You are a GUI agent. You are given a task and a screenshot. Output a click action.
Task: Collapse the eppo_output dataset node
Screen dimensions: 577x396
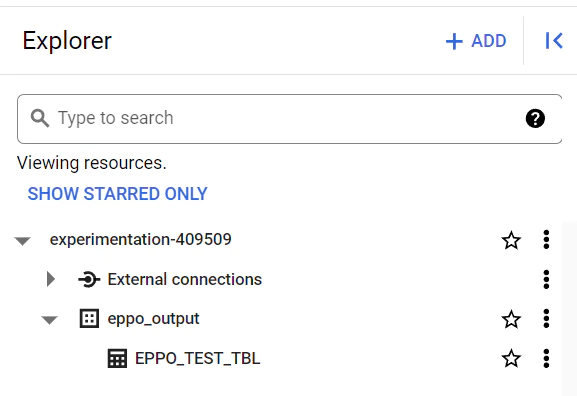tap(49, 320)
